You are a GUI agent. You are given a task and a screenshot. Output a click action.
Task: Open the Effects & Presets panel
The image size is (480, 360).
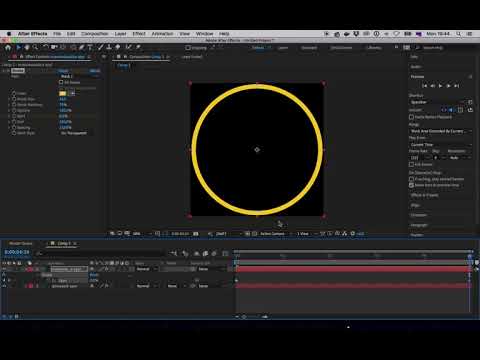(x=425, y=195)
